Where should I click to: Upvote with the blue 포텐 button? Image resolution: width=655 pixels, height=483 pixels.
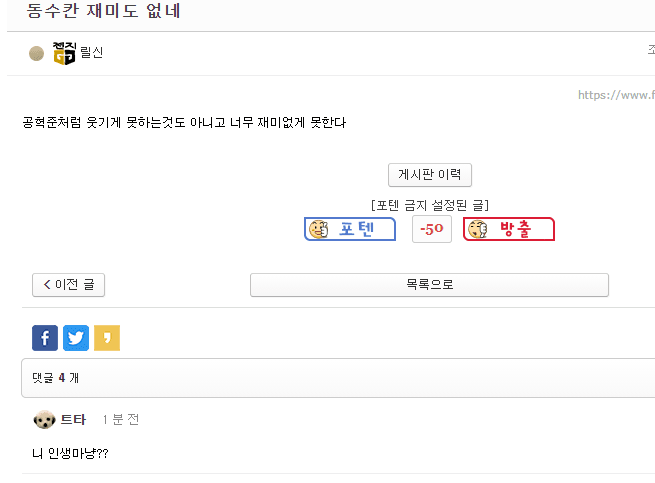pyautogui.click(x=350, y=229)
